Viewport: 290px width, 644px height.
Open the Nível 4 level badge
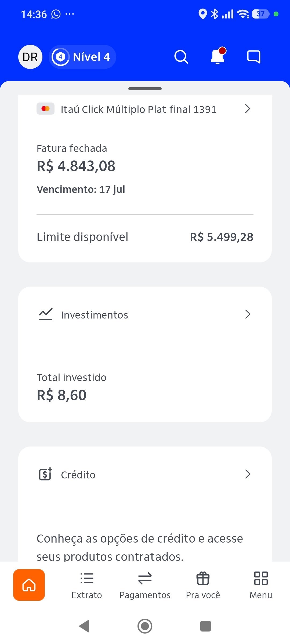(x=82, y=57)
